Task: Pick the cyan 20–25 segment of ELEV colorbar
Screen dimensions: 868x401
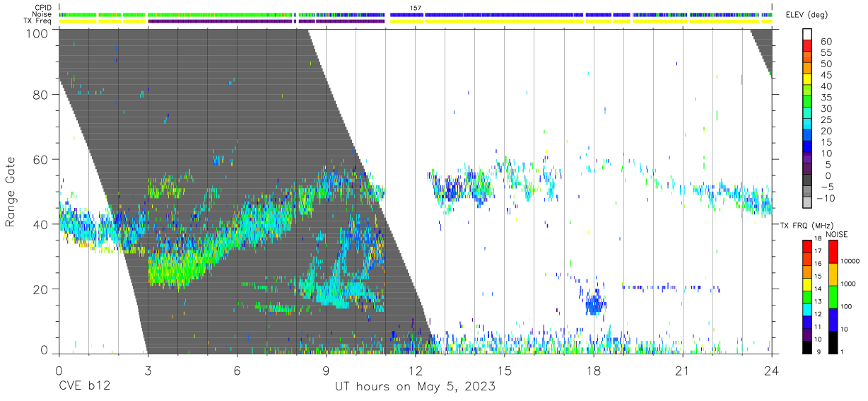Action: pyautogui.click(x=807, y=125)
